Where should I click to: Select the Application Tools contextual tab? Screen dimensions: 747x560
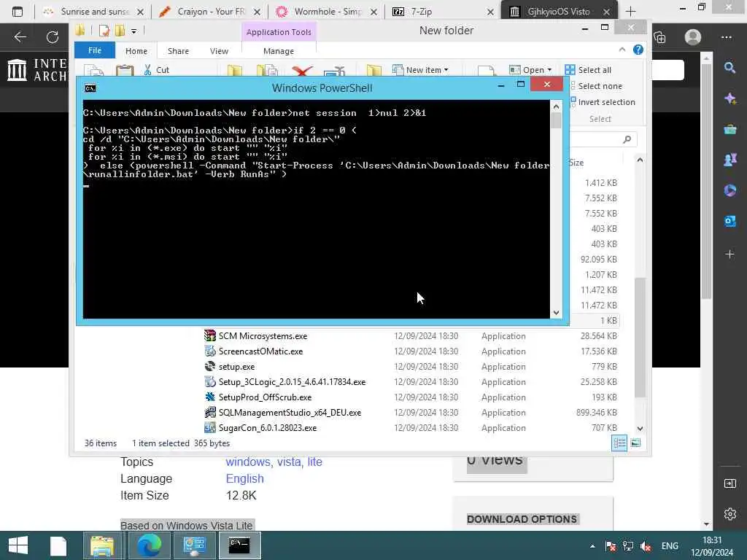point(279,32)
